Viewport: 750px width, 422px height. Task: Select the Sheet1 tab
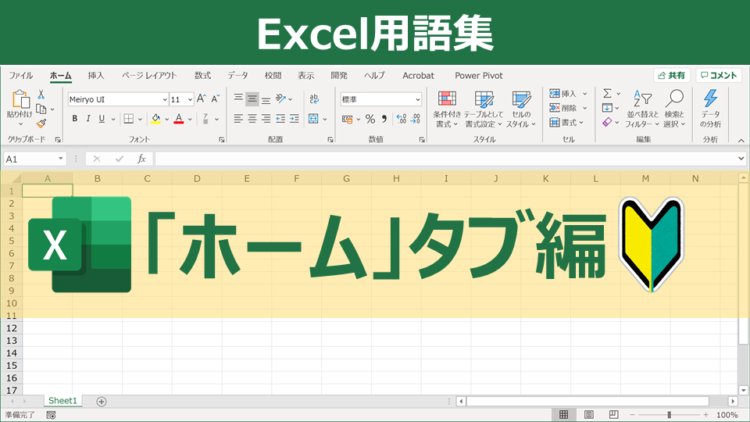pos(63,401)
